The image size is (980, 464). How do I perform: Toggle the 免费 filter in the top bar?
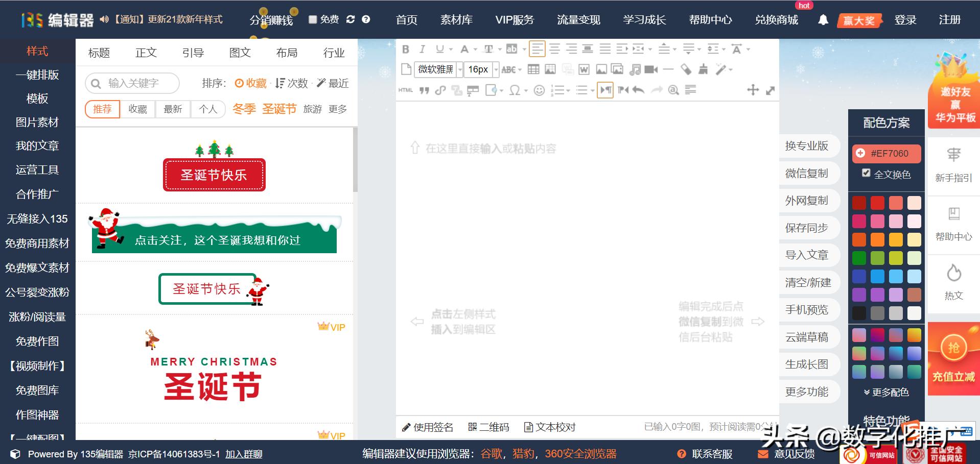(x=313, y=19)
